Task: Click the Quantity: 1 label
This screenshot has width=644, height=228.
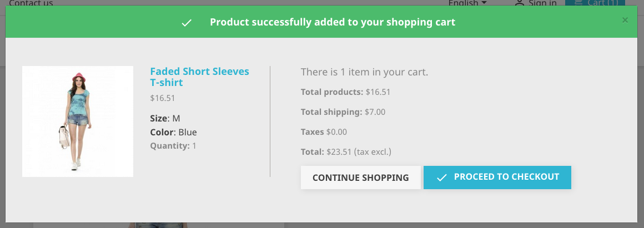Action: [x=173, y=146]
